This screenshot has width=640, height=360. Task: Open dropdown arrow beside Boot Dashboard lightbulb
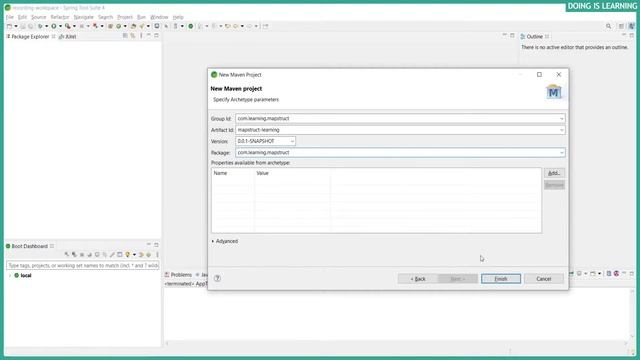pyautogui.click(x=134, y=255)
